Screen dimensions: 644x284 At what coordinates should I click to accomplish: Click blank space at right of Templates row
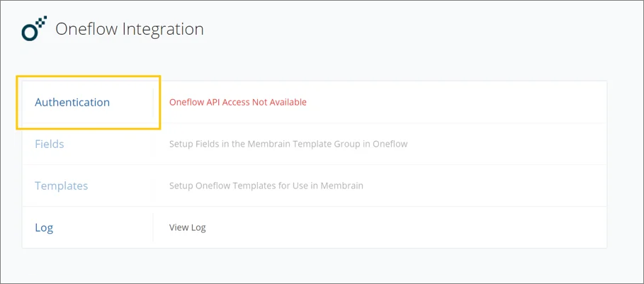485,186
